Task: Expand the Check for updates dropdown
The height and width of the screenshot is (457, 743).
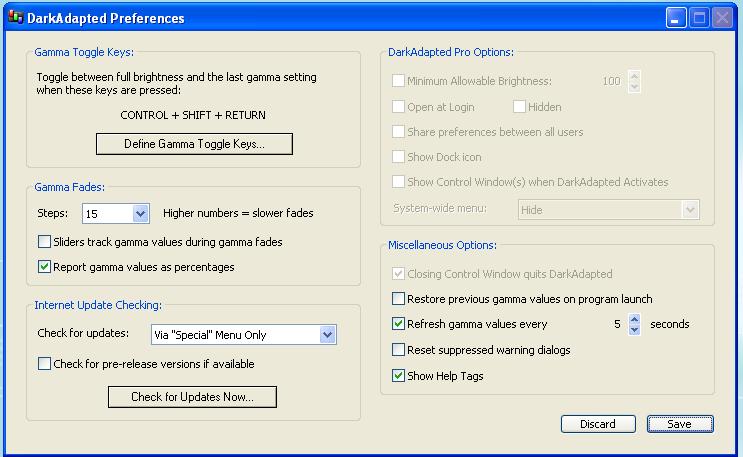Action: (x=327, y=335)
